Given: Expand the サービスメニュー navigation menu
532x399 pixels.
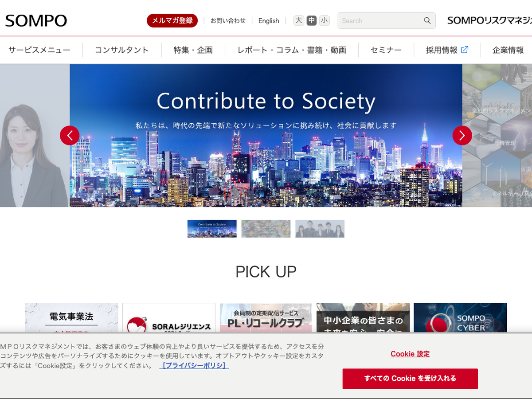Looking at the screenshot, I should (39, 50).
